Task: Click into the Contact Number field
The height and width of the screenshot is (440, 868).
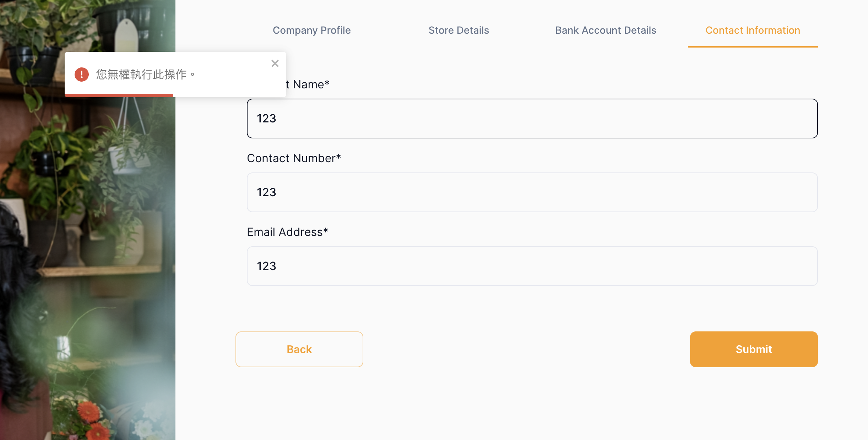Action: [532, 192]
